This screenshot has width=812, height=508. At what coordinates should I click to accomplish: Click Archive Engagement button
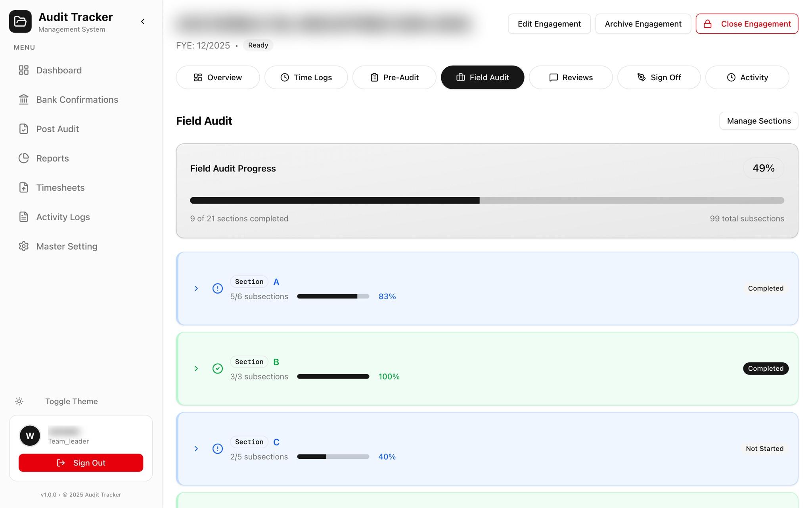[643, 24]
